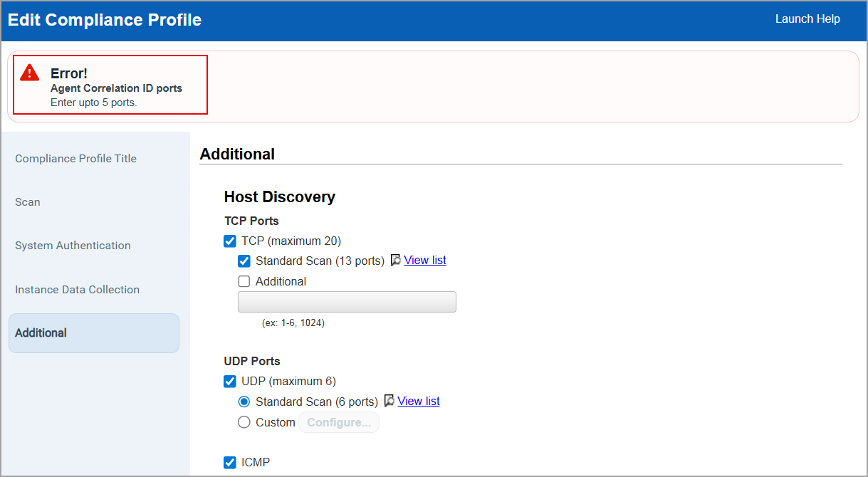This screenshot has height=477, width=868.
Task: Select the Custom UDP radio button
Action: click(244, 422)
